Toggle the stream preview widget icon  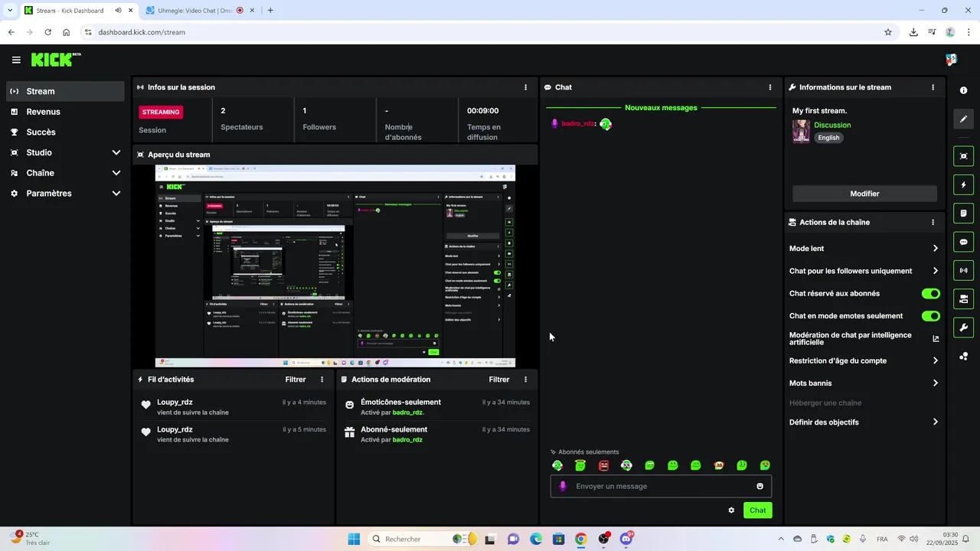[x=963, y=156]
